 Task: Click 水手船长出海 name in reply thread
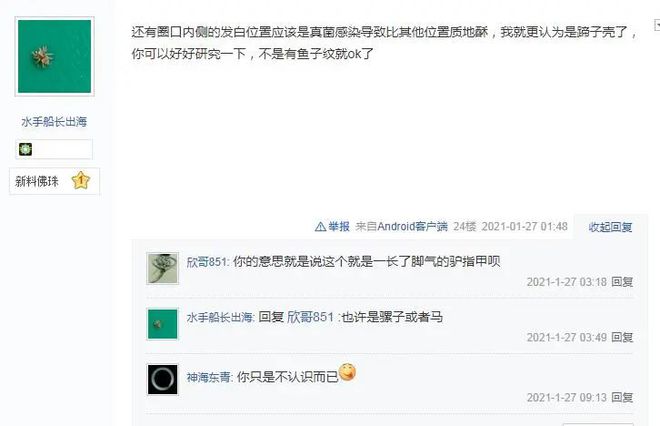(x=220, y=317)
